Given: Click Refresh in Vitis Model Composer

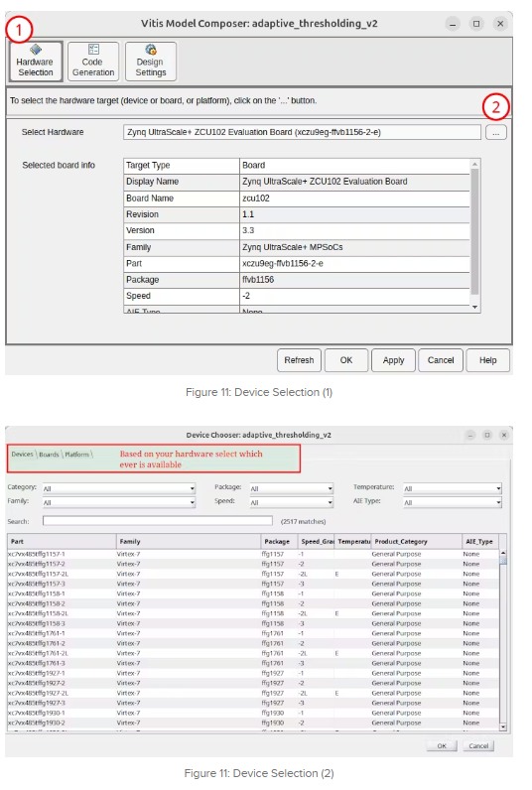Looking at the screenshot, I should 299,360.
